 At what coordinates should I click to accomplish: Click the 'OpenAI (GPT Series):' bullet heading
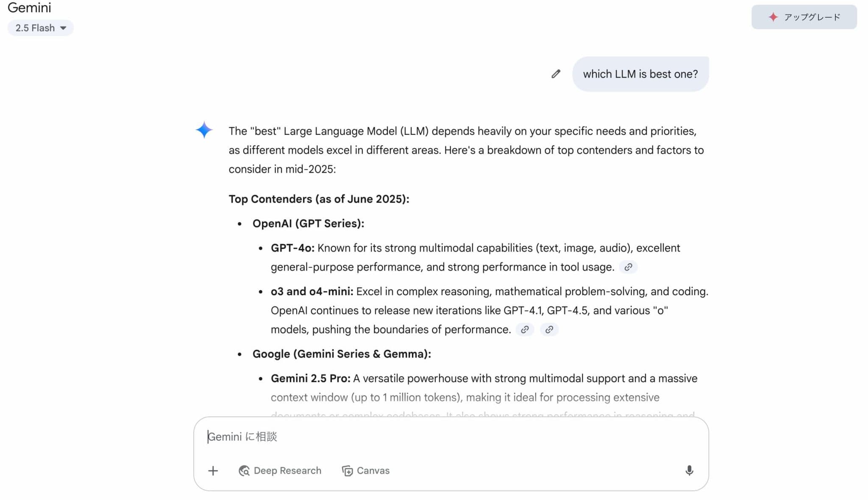308,223
